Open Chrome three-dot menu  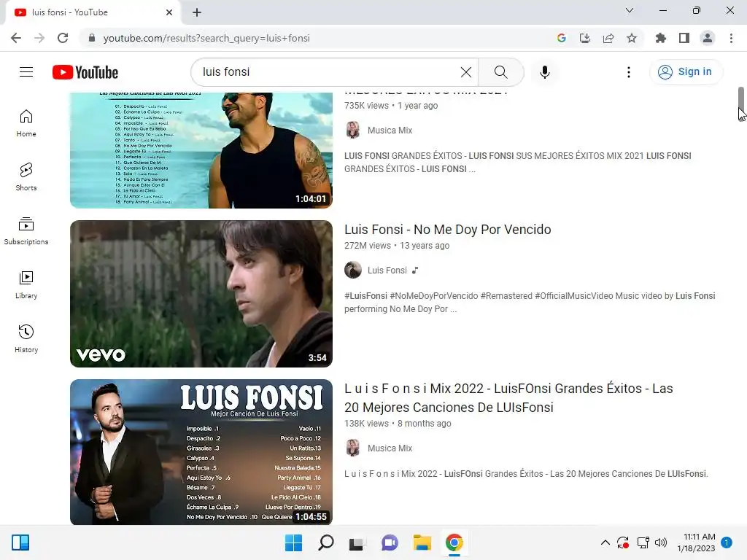[x=731, y=38]
